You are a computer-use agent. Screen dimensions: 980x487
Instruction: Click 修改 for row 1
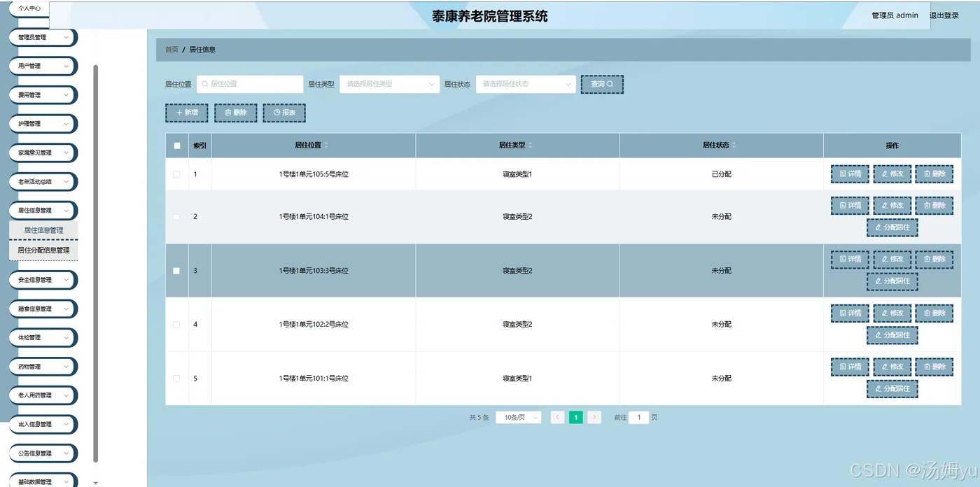892,174
